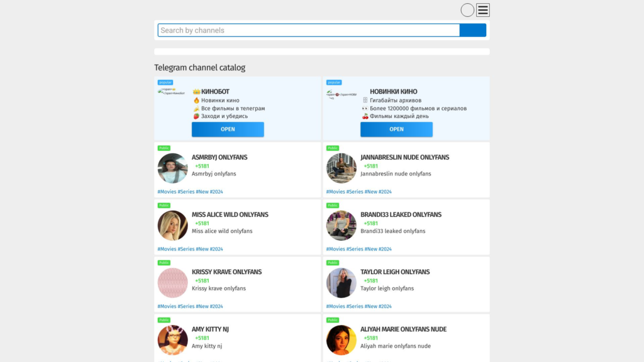Click the blue search submit button
The height and width of the screenshot is (362, 644).
(x=473, y=30)
